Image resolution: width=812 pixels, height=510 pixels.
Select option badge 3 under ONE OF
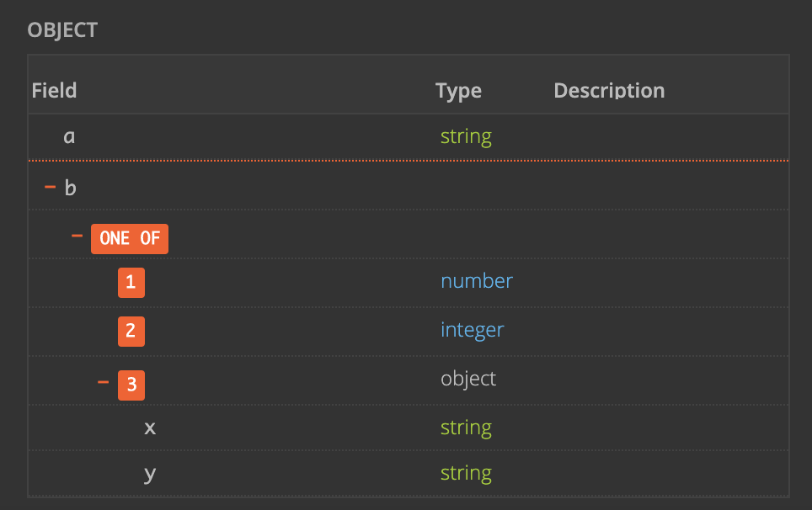(131, 385)
